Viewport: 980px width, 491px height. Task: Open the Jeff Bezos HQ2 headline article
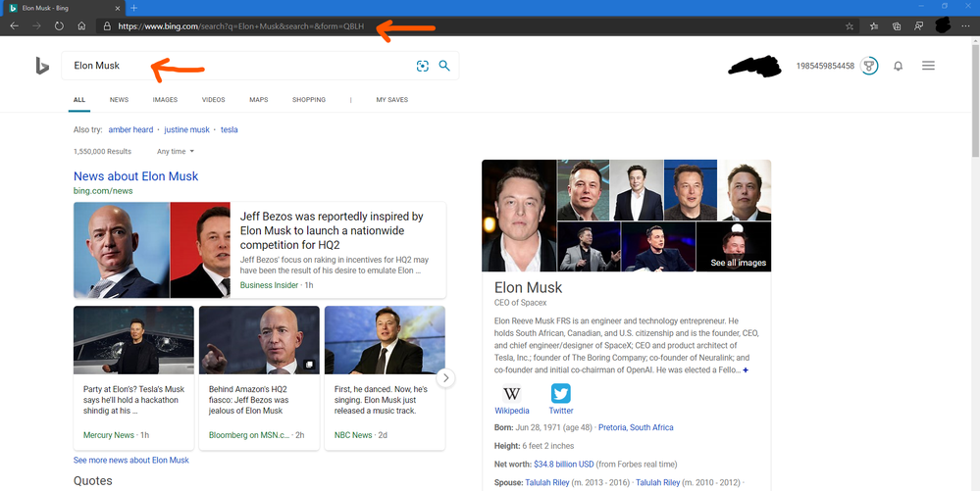pos(332,230)
